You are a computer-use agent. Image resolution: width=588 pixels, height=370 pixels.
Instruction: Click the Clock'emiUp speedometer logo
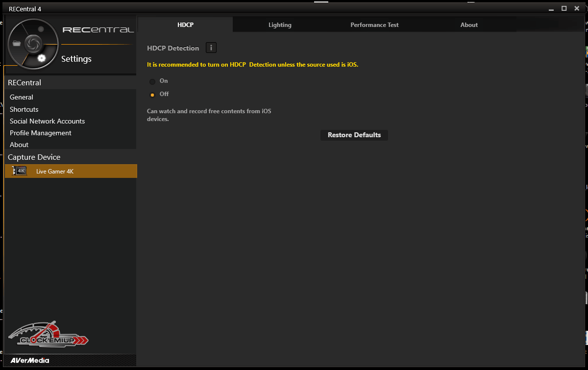coord(48,335)
